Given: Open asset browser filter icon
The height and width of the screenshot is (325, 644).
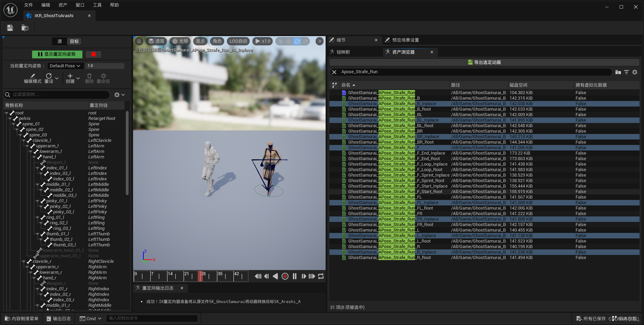Looking at the screenshot, I should tap(626, 72).
